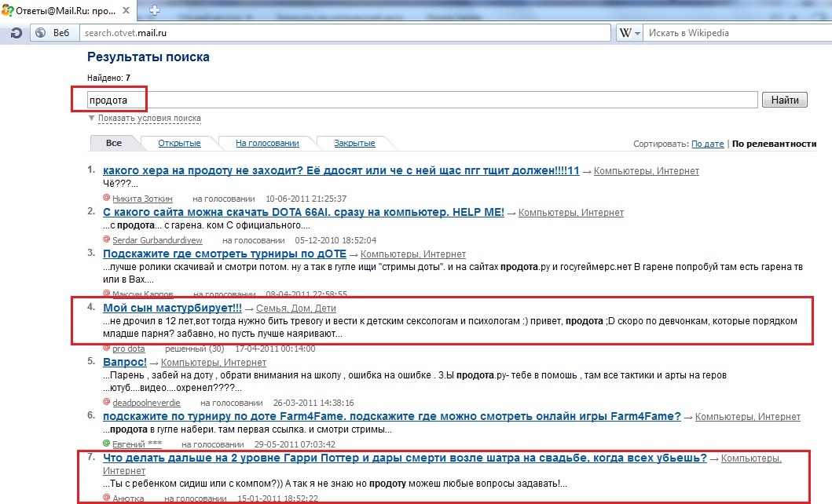Click the @ icon beside Никита Зоткин
The height and width of the screenshot is (504, 832).
pos(106,199)
